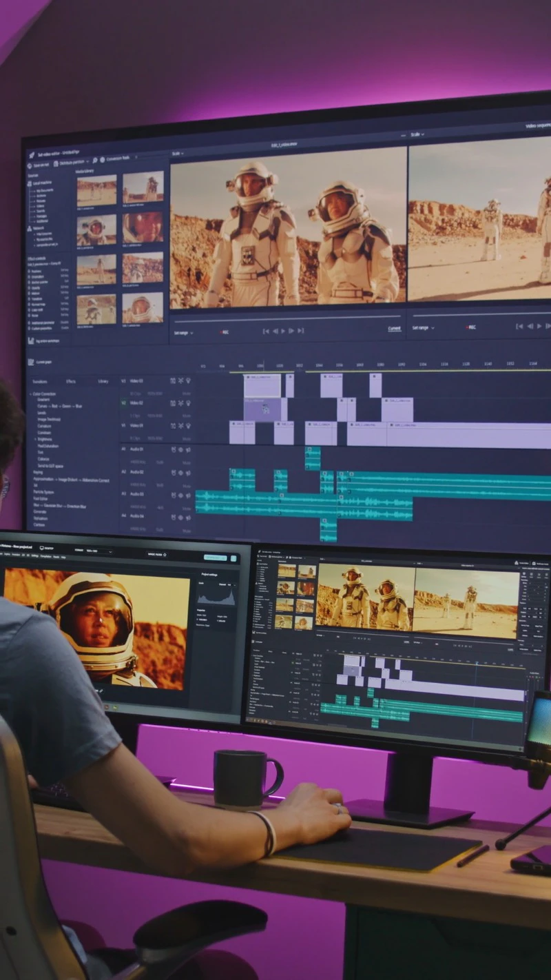Viewport: 551px width, 980px height.
Task: Click the Network sources icon
Action: [30, 229]
